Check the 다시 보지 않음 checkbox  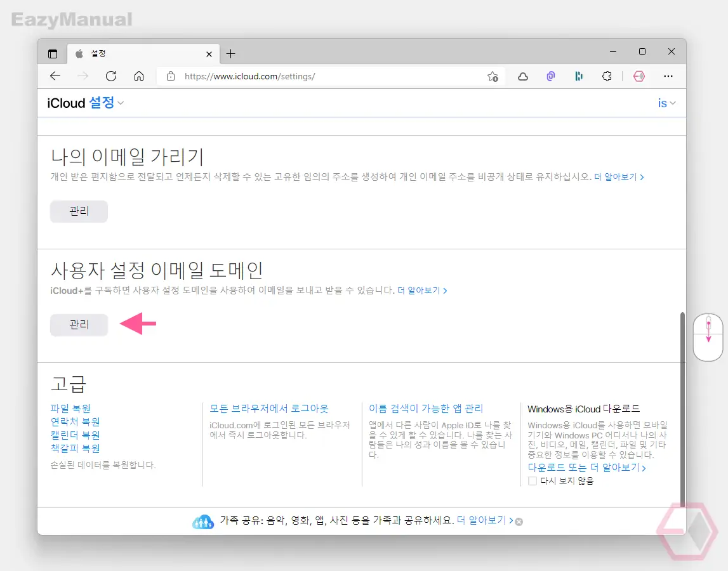533,481
